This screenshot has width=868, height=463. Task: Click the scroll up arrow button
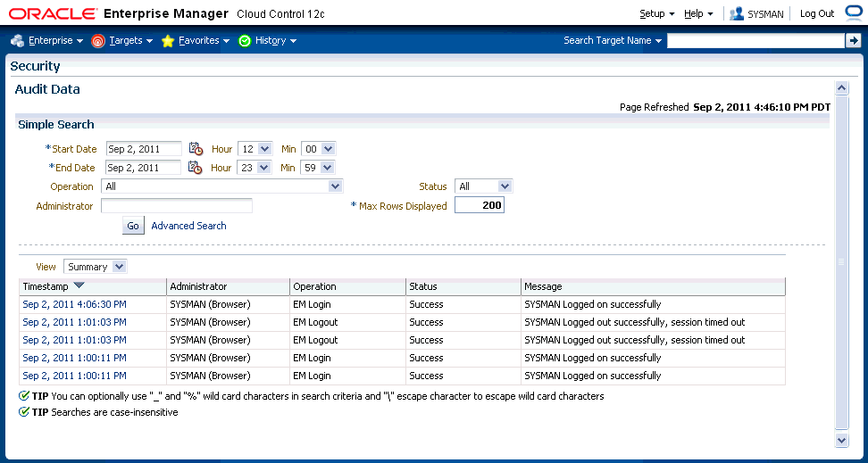(x=841, y=88)
